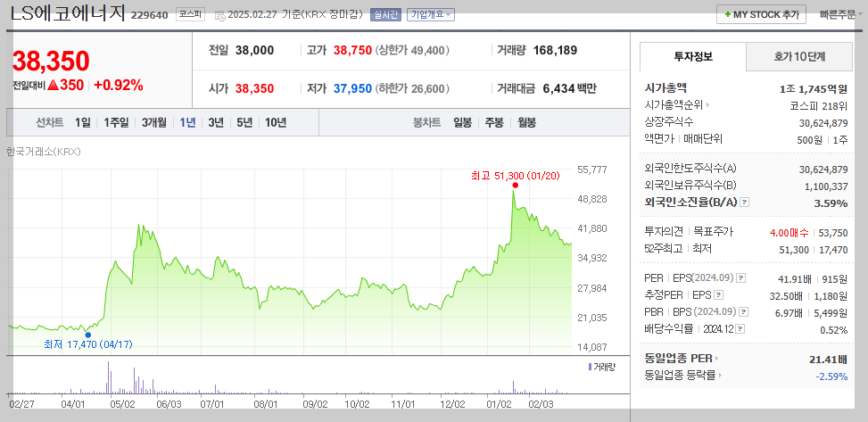This screenshot has width=868, height=422.
Task: Click the 거래량 value 168,189
Action: [555, 50]
